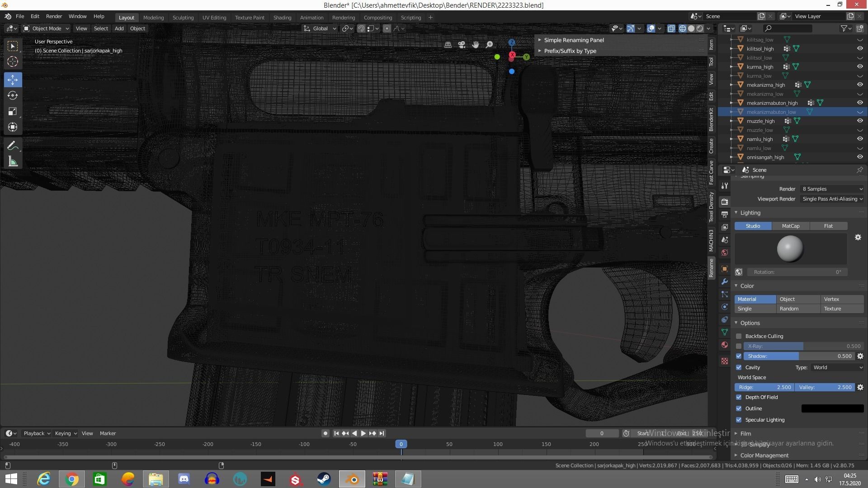
Task: Activate the Cursor tool
Action: 13,62
